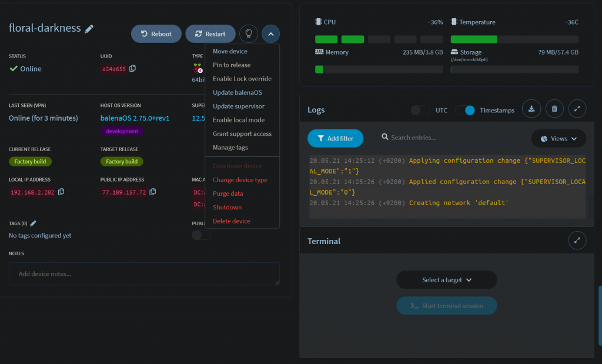Viewport: 602px width, 364px height.
Task: Click No tags configured yet text
Action: click(x=40, y=235)
